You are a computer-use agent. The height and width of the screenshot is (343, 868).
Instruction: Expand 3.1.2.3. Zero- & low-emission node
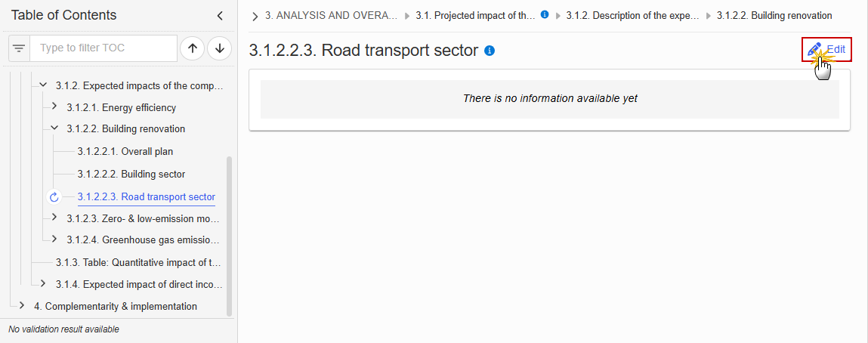point(54,217)
